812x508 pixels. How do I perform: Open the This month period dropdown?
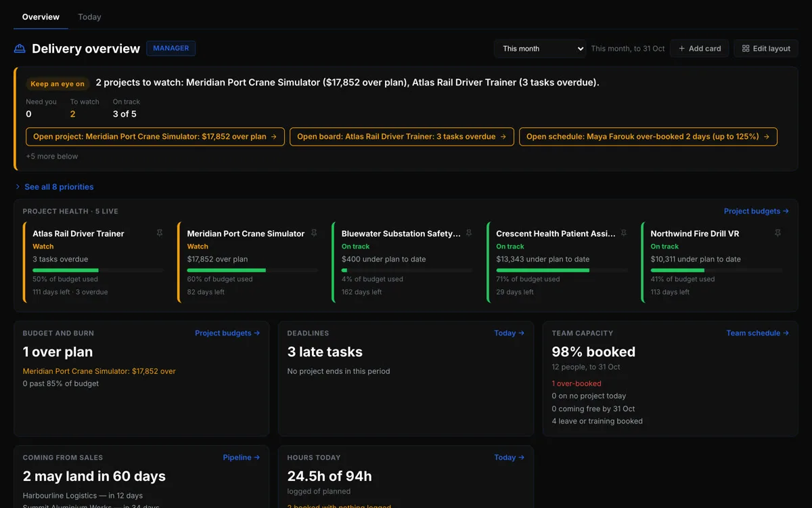click(x=540, y=49)
